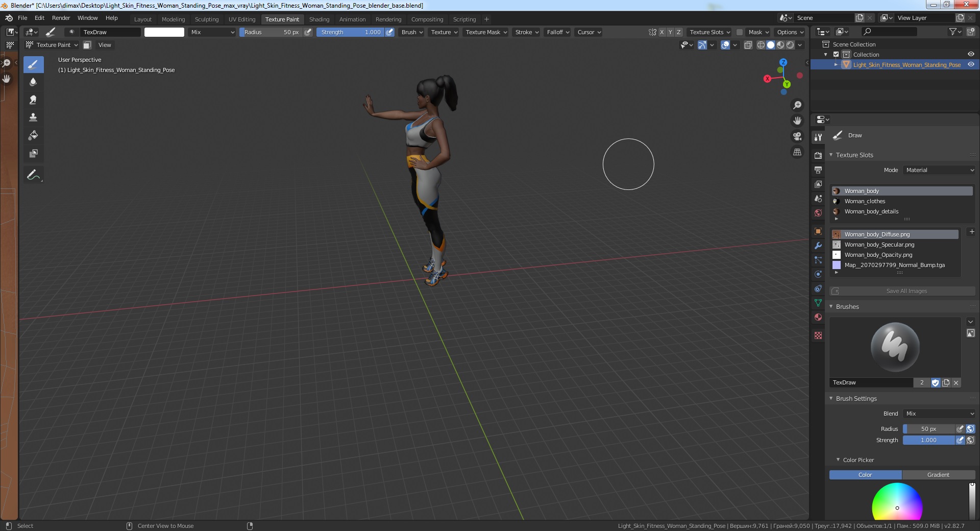Open Material properties tab
This screenshot has width=980, height=531.
pyautogui.click(x=818, y=317)
